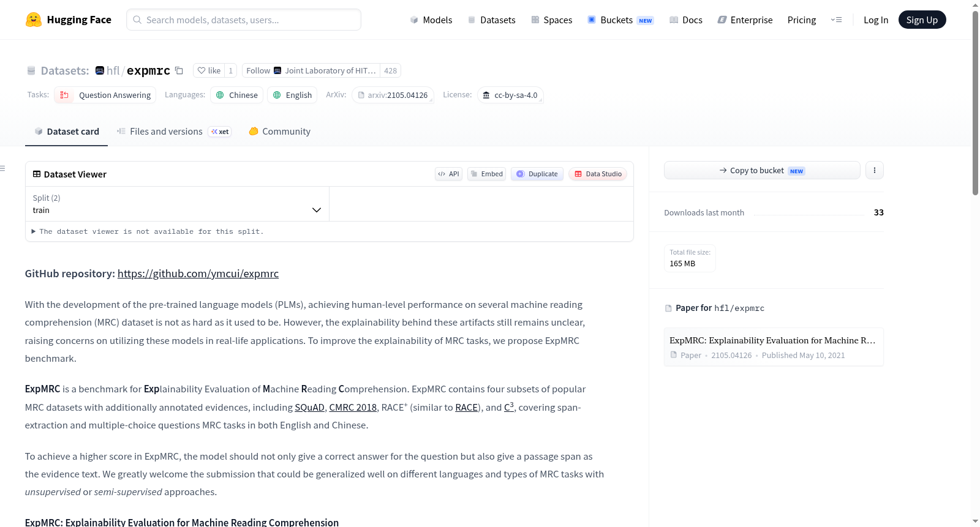The height and width of the screenshot is (527, 980).
Task: Click Copy to bucket button
Action: [x=762, y=170]
